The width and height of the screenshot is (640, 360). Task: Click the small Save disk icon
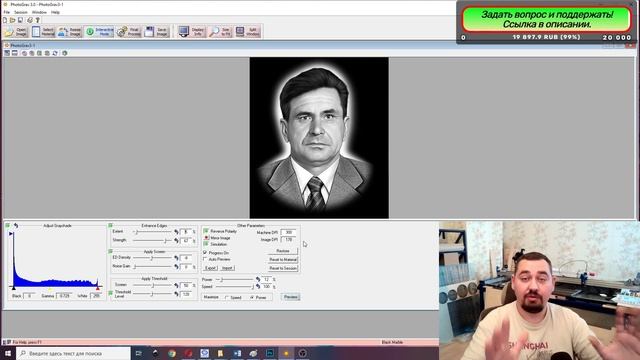point(20,20)
